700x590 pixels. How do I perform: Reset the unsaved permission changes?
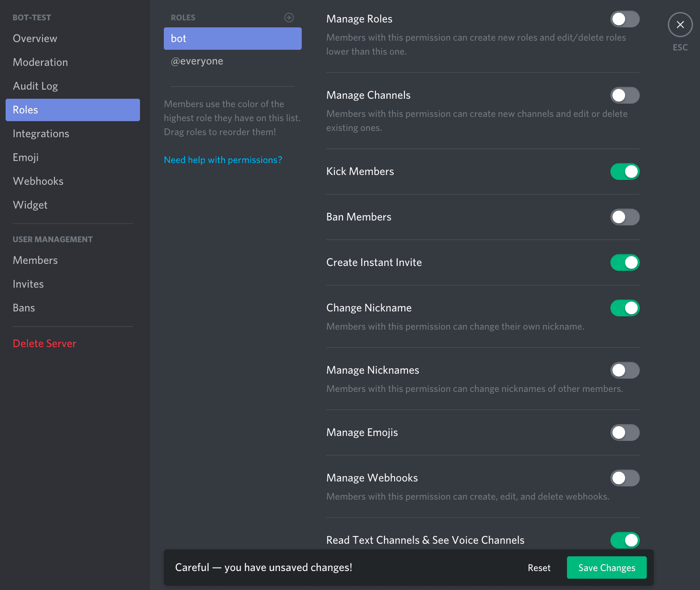(539, 567)
